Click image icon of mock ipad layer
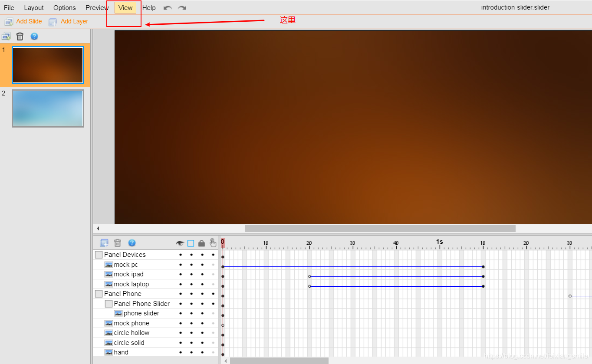 click(109, 274)
